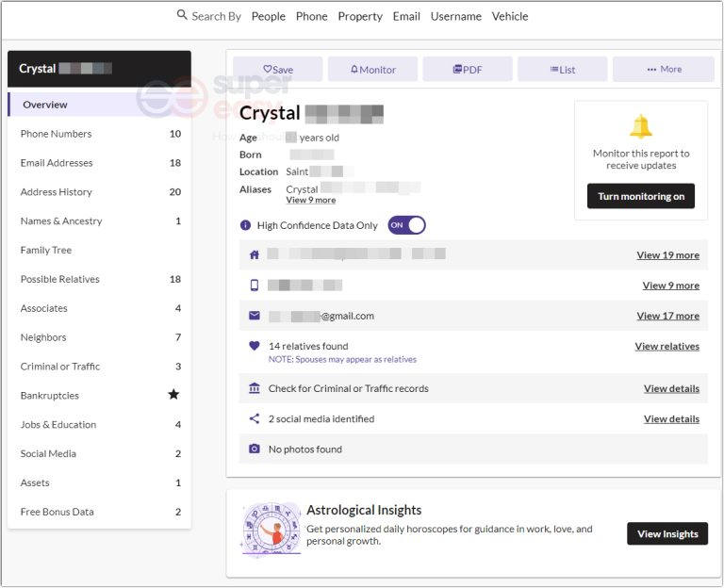Click the phone icon in overview
724x588 pixels.
[x=254, y=286]
